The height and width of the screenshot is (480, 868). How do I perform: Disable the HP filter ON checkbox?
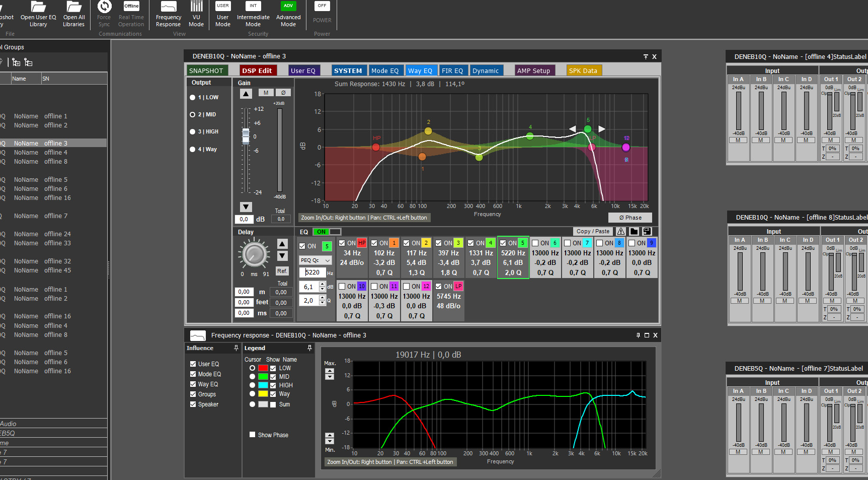point(342,243)
